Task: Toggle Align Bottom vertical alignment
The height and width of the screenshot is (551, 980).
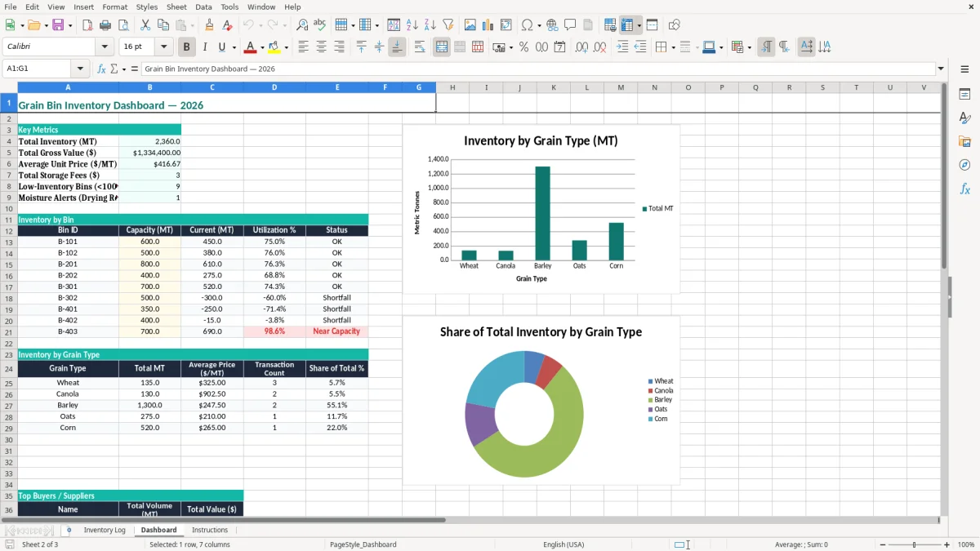Action: pyautogui.click(x=397, y=47)
